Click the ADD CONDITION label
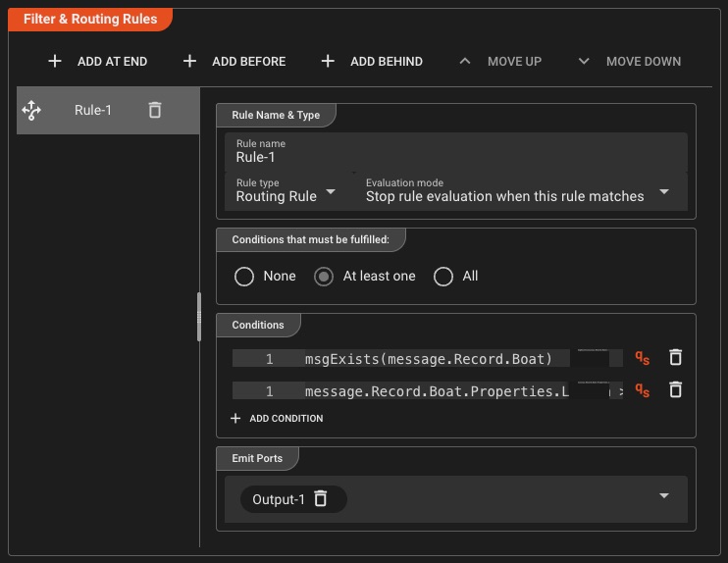This screenshot has width=728, height=563. [x=286, y=418]
